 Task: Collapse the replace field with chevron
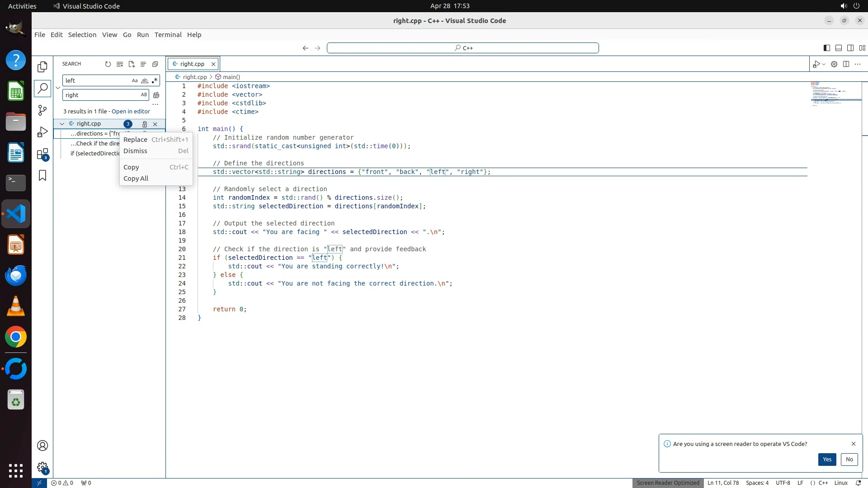click(x=58, y=88)
